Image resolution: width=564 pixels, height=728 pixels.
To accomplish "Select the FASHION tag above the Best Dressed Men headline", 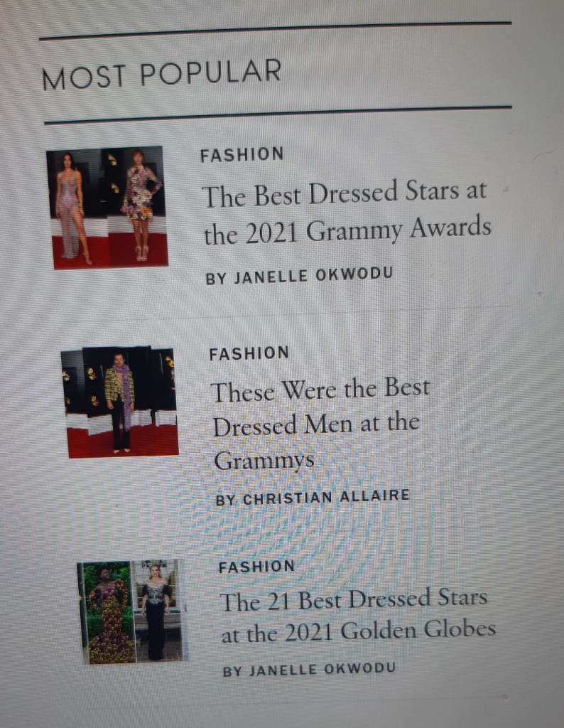I will pyautogui.click(x=249, y=354).
